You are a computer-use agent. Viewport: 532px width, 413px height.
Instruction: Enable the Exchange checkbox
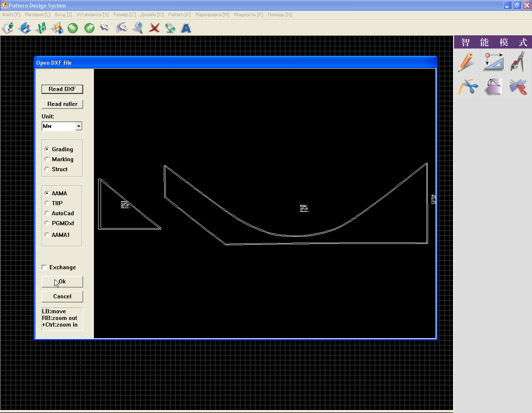click(x=44, y=267)
